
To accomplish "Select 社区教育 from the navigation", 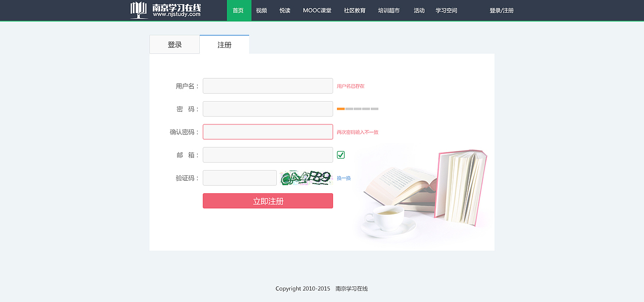I will [x=355, y=10].
